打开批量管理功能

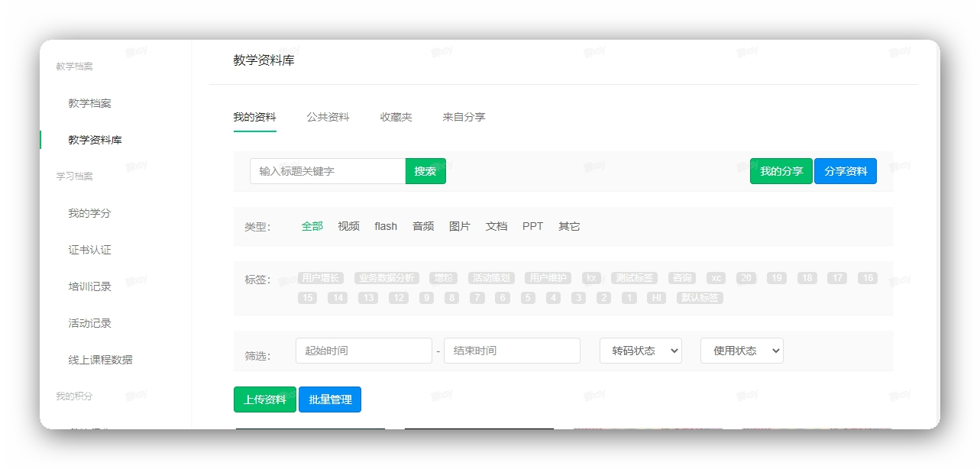(329, 399)
